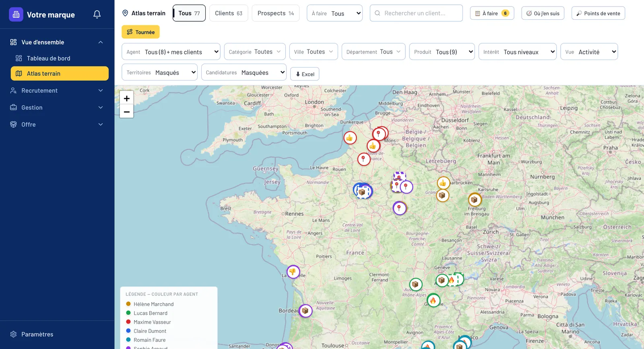Export the list with the Excel button
644x349 pixels.
click(305, 74)
